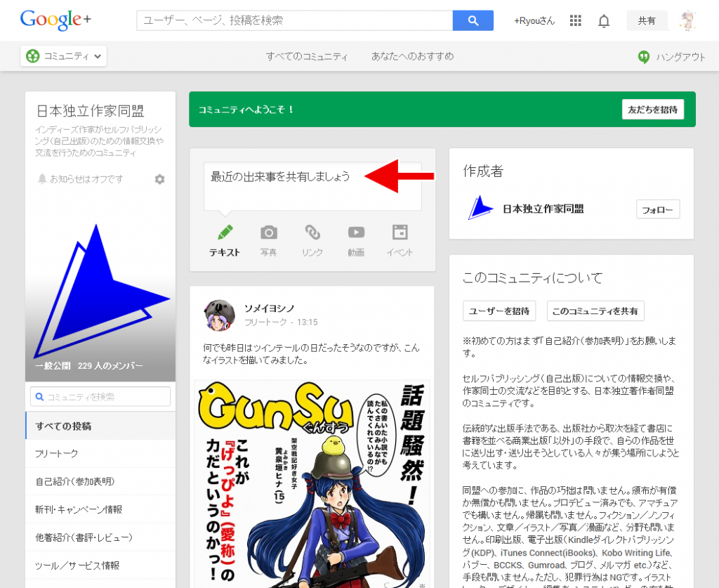
Task: Focus the top search input field
Action: point(294,20)
